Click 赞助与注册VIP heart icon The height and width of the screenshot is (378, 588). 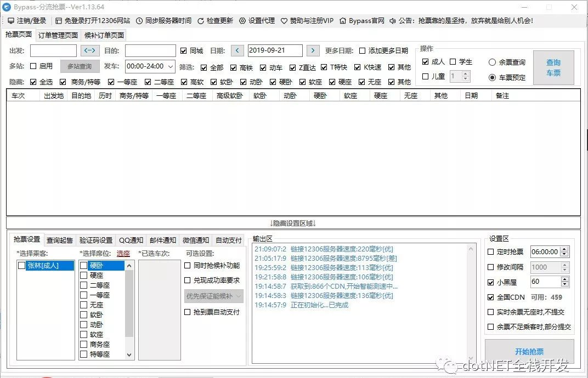tap(284, 21)
